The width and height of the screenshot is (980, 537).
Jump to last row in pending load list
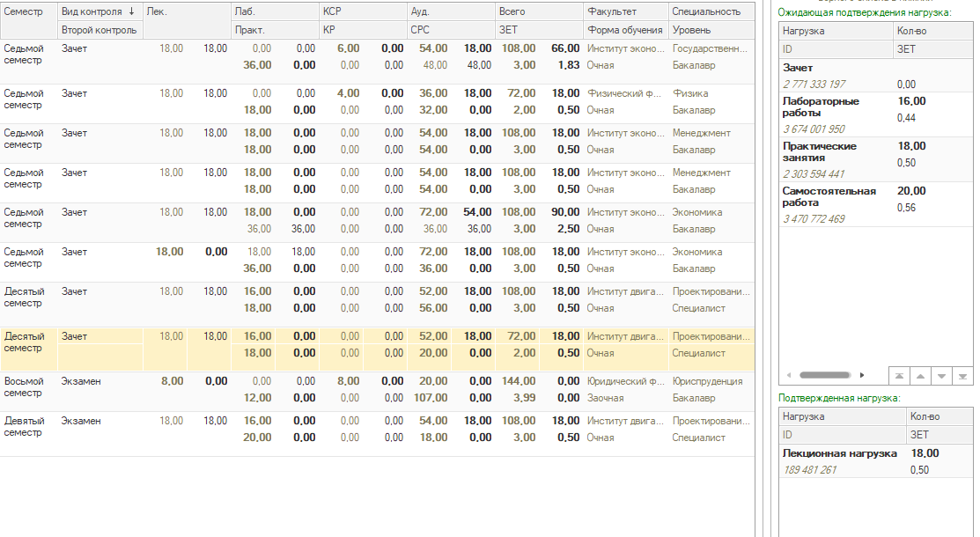pos(962,375)
